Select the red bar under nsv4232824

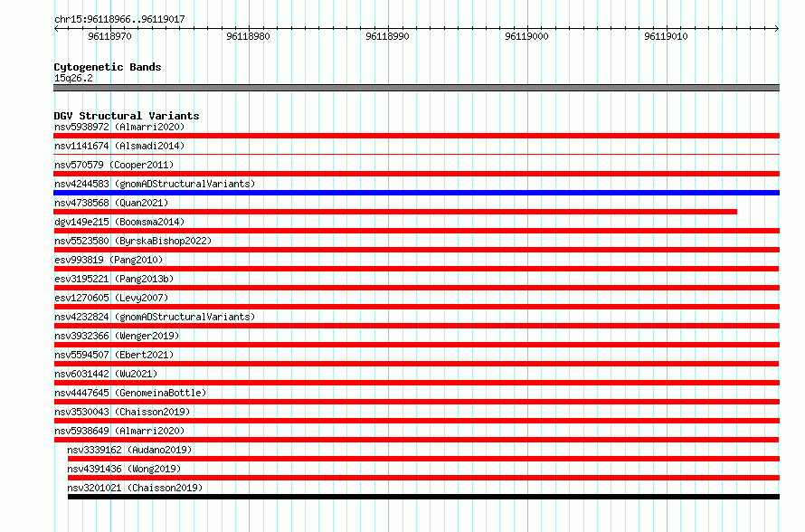(x=416, y=326)
